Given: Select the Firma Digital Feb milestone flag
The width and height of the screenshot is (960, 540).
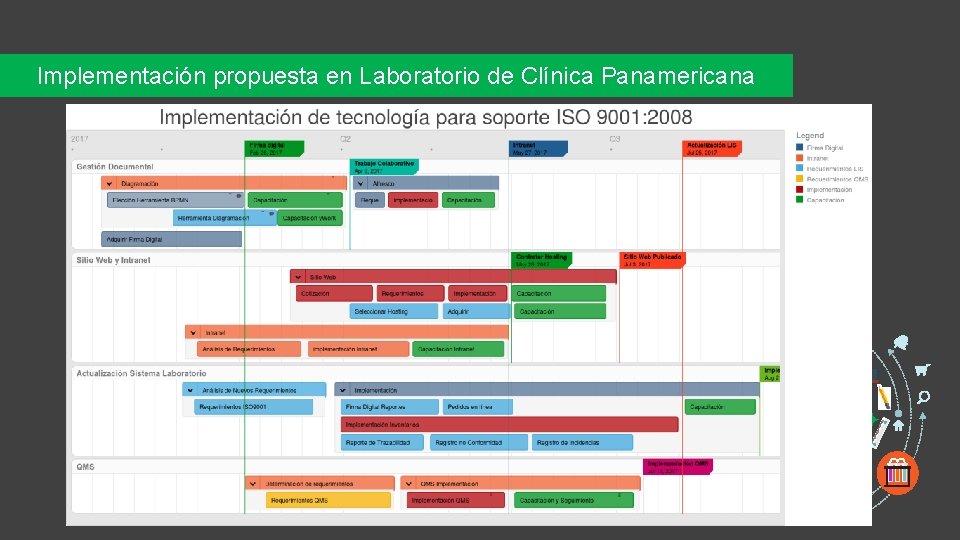Looking at the screenshot, I should [274, 149].
